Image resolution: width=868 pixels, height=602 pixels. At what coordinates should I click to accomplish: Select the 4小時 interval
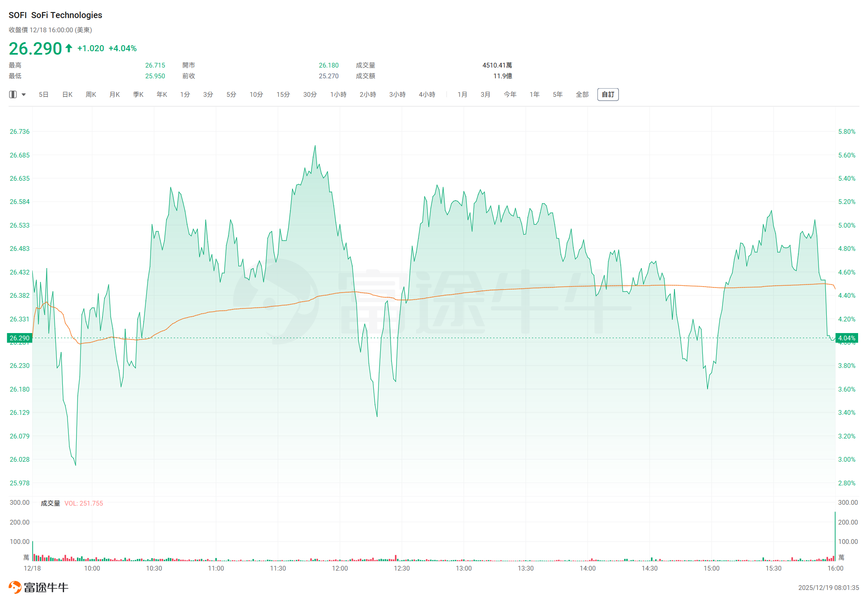point(427,94)
